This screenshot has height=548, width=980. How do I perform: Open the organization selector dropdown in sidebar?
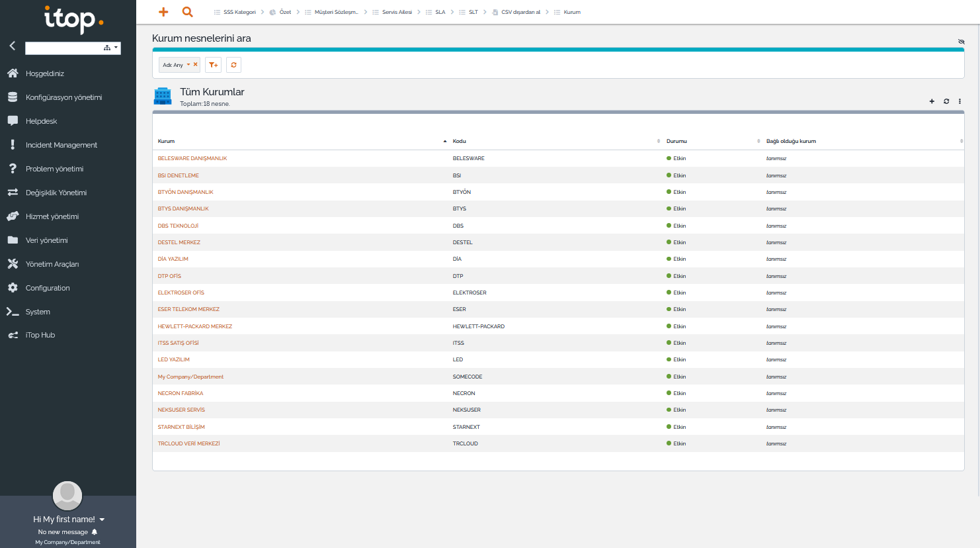110,48
